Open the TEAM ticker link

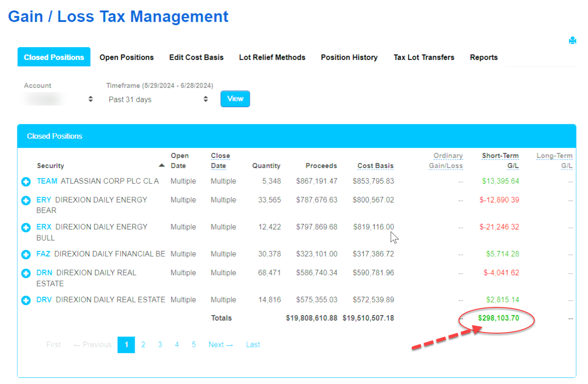tap(47, 181)
